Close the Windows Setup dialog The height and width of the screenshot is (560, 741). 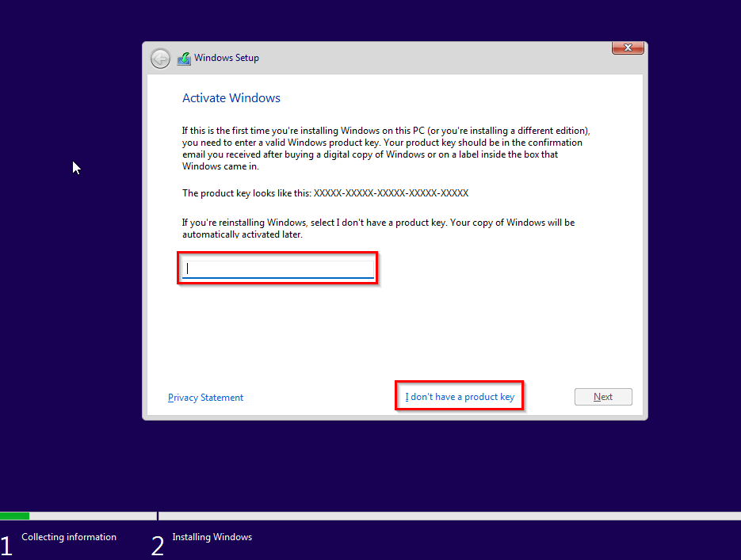628,48
